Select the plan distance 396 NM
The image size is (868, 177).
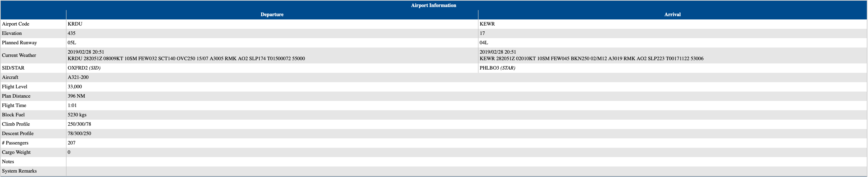click(x=77, y=96)
